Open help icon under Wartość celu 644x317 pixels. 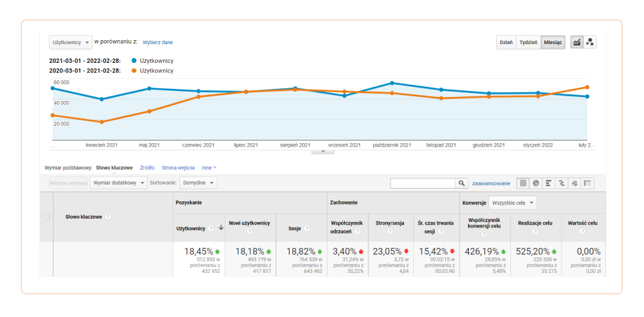click(582, 231)
